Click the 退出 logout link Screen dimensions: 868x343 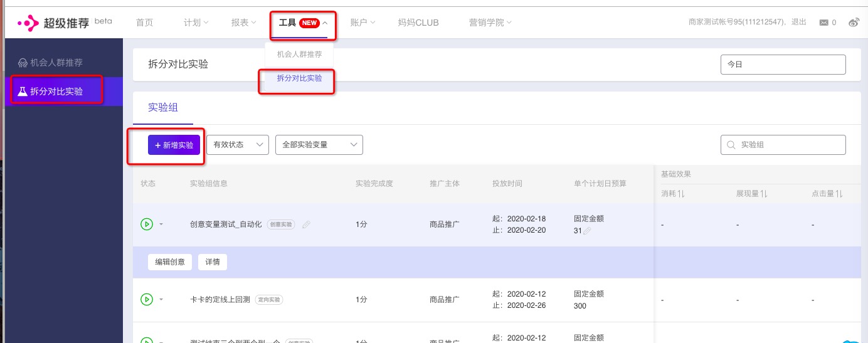[799, 22]
